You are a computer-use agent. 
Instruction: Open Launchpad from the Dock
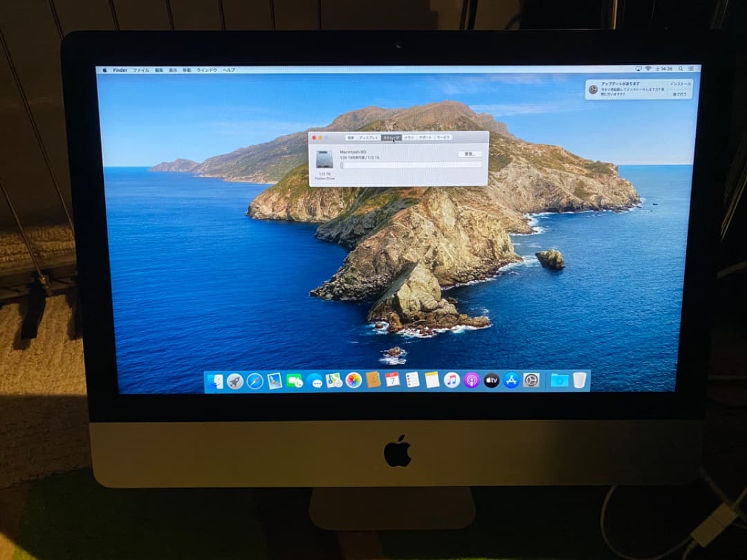pyautogui.click(x=235, y=382)
